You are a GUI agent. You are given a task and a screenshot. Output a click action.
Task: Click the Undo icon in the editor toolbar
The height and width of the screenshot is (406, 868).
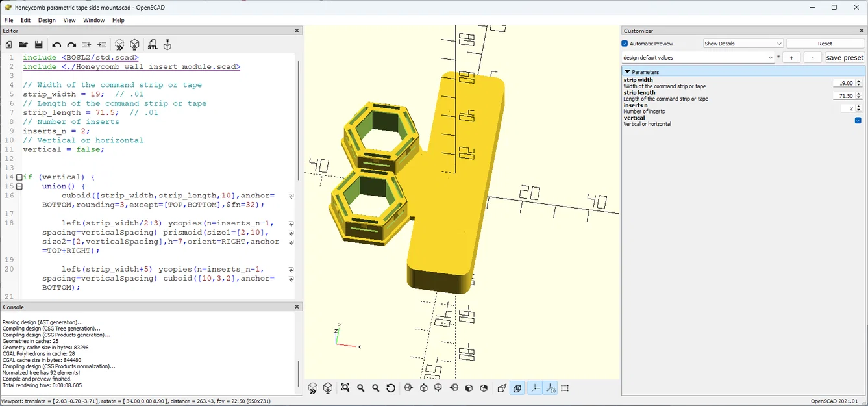56,44
